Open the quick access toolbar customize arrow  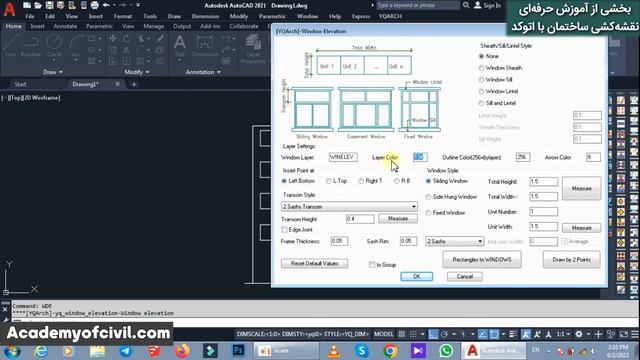pos(138,5)
